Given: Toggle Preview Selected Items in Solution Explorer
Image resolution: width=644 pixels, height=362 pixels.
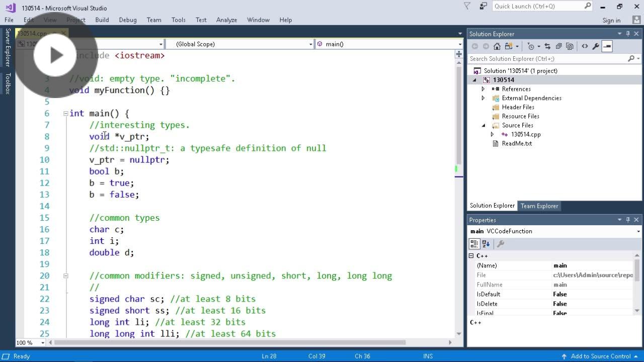Looking at the screenshot, I should click(607, 46).
